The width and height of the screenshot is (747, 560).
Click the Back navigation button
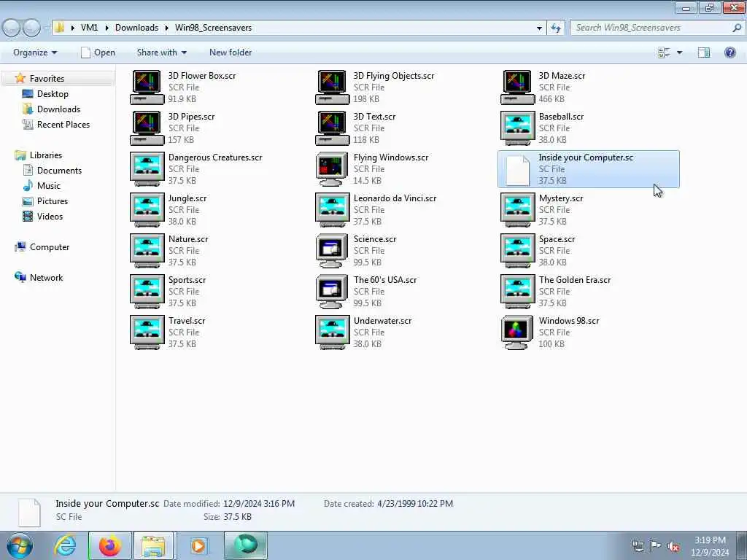[12, 28]
